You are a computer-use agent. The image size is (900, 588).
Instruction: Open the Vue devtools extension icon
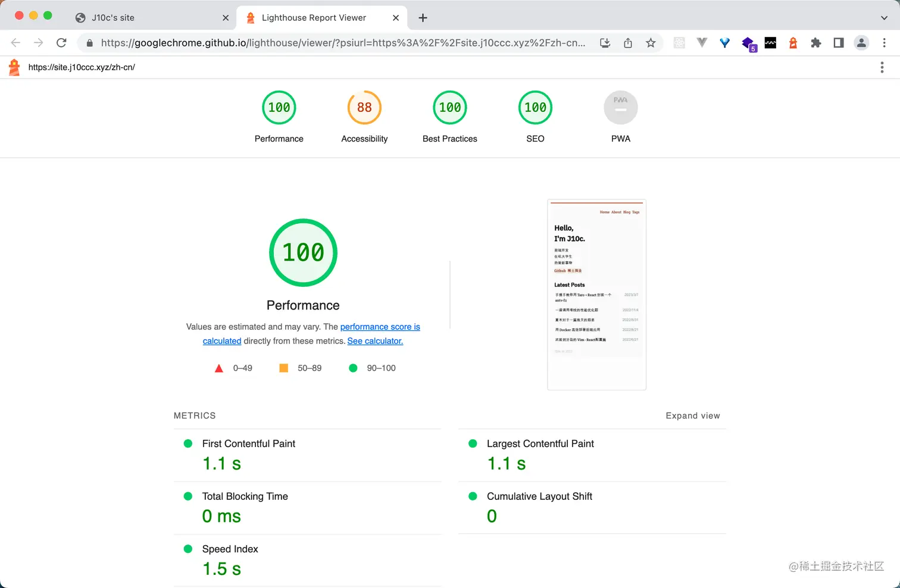(x=702, y=43)
